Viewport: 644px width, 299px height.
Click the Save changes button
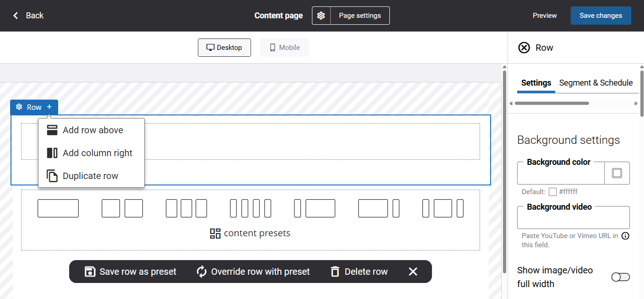point(600,16)
